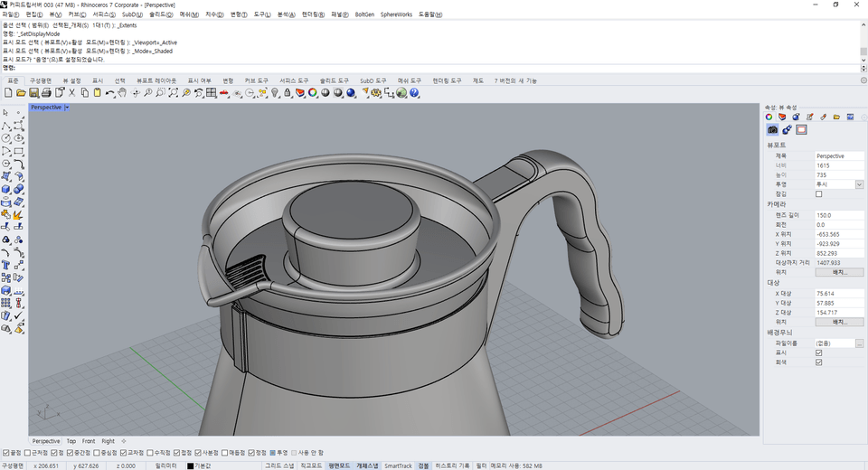Click the Save file icon in toolbar
Screen dimensions: 868x470
click(x=33, y=93)
